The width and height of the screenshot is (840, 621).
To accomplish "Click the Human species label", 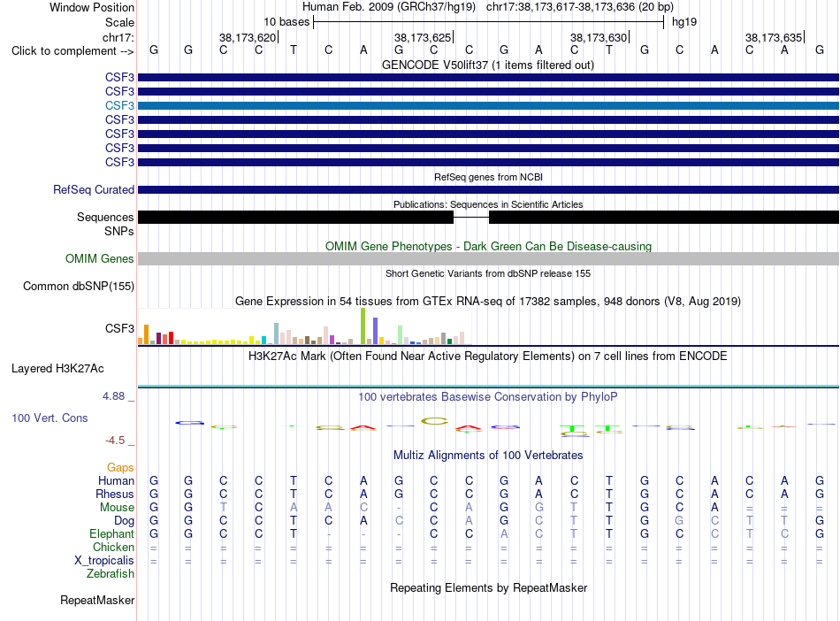I will click(x=116, y=480).
